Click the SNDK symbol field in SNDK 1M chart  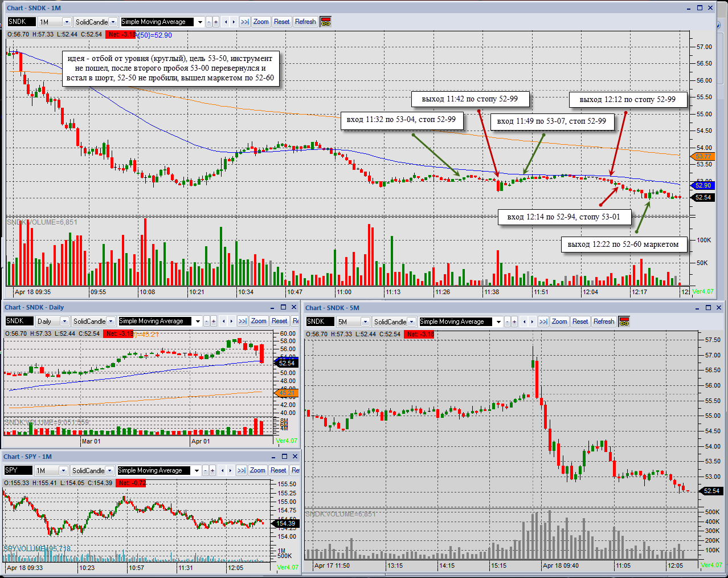point(22,22)
